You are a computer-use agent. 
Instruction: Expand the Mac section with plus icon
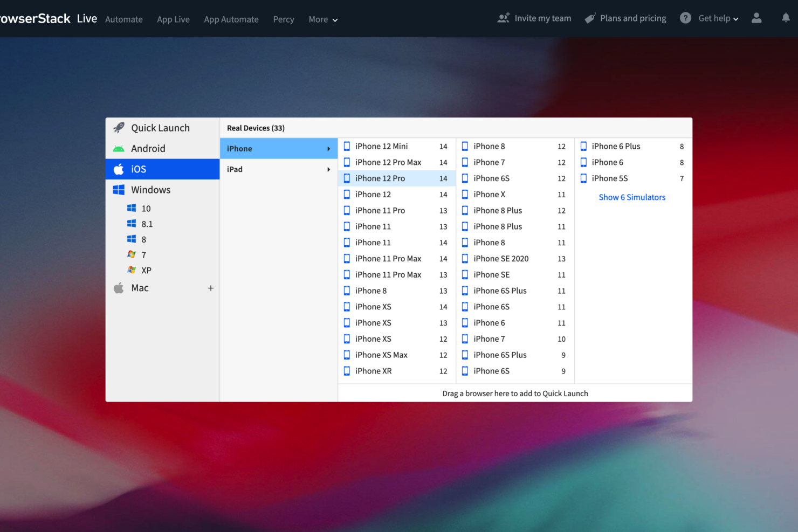click(x=211, y=288)
